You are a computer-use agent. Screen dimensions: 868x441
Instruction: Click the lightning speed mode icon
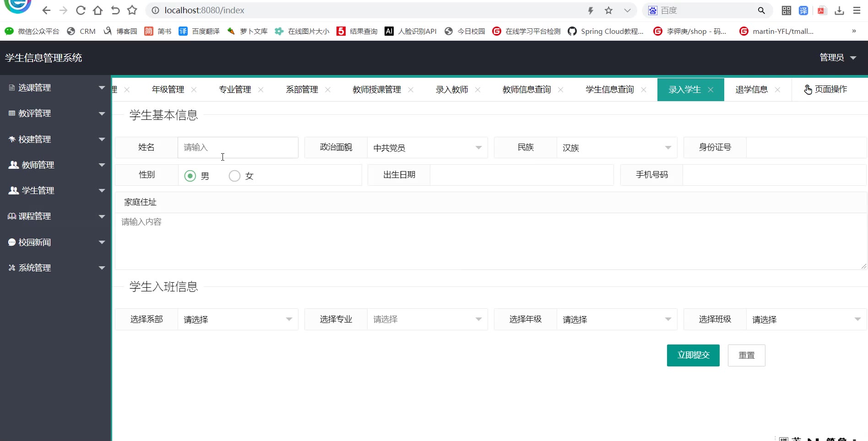pos(591,11)
